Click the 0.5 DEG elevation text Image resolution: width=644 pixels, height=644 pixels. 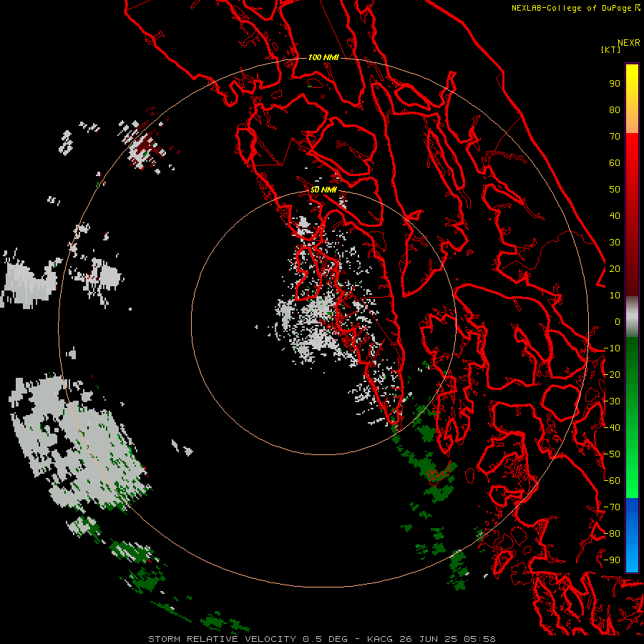click(x=326, y=639)
